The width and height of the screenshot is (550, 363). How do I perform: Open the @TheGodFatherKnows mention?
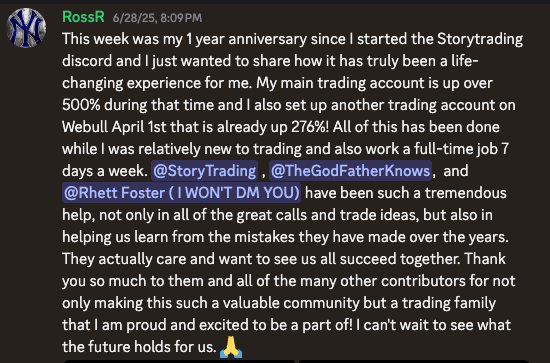(x=350, y=171)
